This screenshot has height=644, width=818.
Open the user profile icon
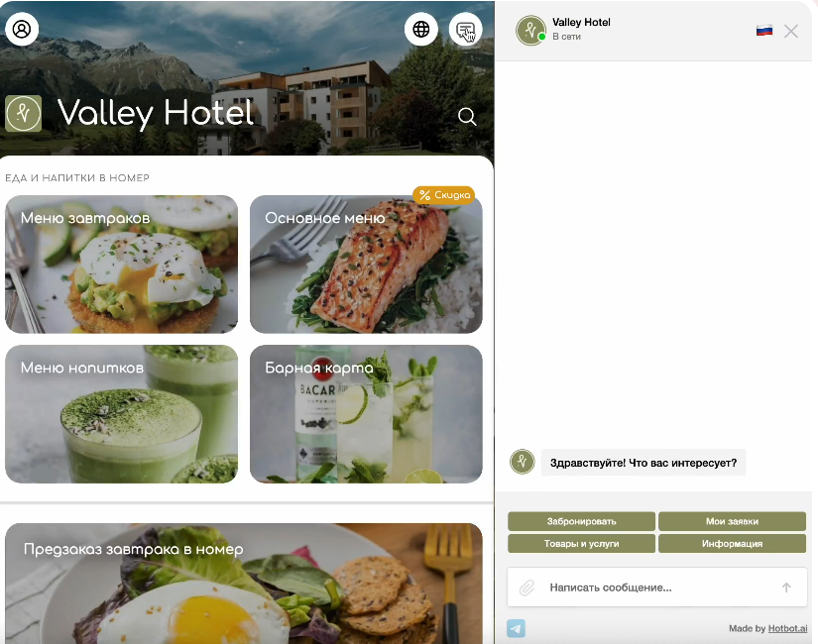[22, 29]
